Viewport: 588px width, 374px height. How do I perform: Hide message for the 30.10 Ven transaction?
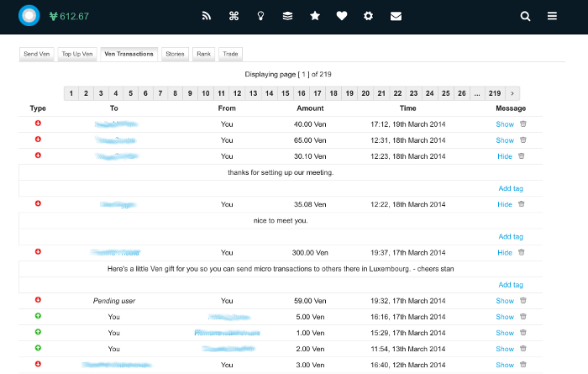click(504, 156)
